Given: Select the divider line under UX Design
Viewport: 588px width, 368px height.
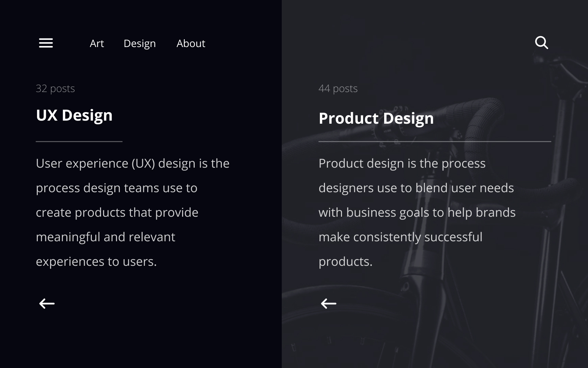Looking at the screenshot, I should (79, 141).
